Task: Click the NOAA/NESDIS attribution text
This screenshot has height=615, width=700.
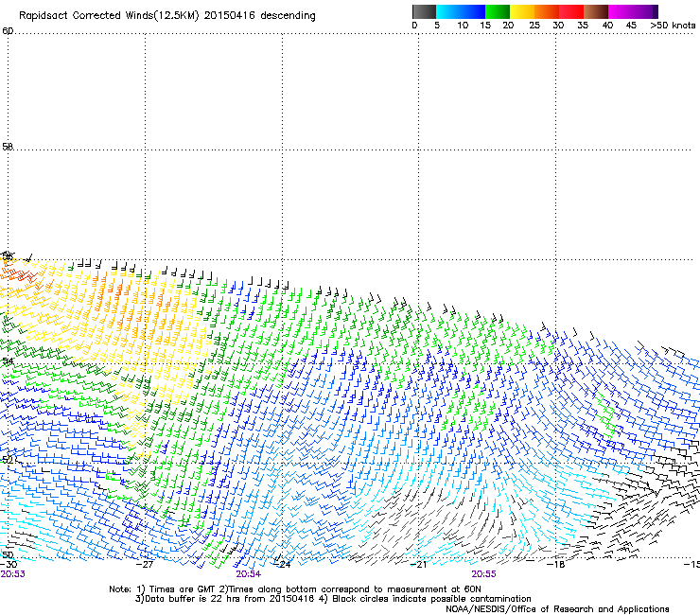Action: (557, 609)
